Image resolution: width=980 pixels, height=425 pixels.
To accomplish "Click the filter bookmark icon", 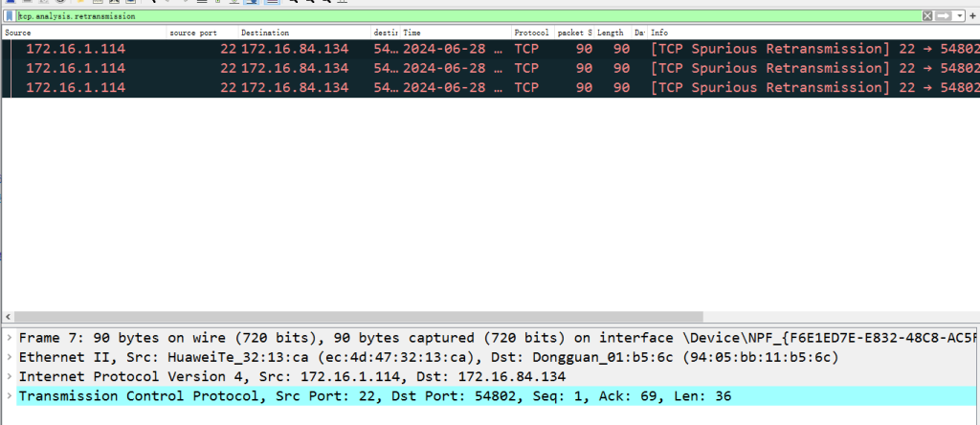I will pyautogui.click(x=9, y=16).
